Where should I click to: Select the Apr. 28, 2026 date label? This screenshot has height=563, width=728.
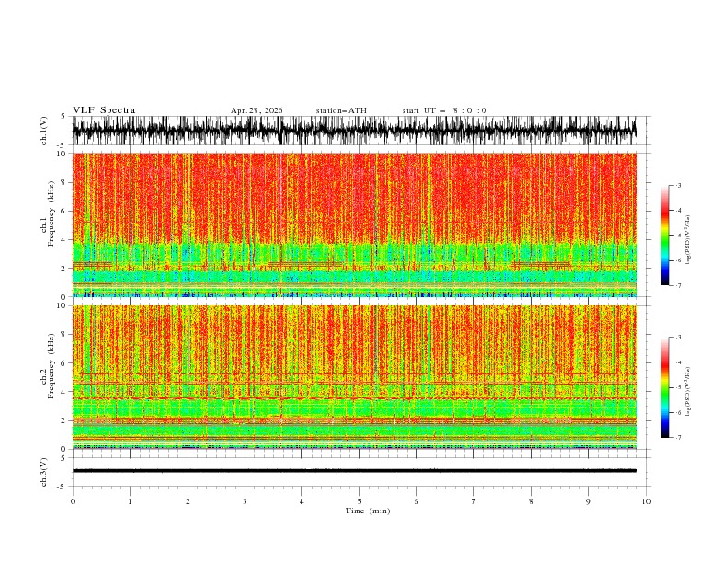click(256, 110)
